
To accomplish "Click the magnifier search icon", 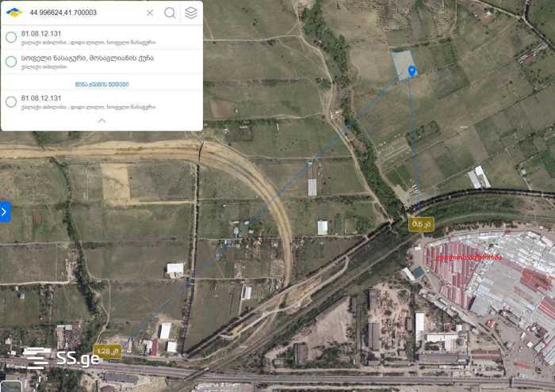I will tap(170, 13).
